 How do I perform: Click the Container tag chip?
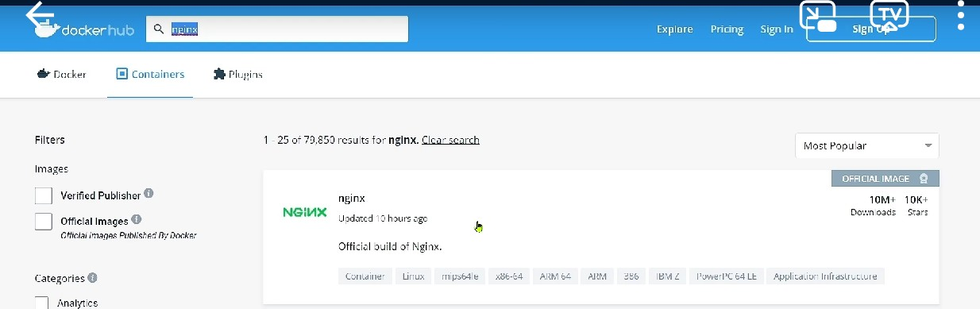click(x=365, y=276)
